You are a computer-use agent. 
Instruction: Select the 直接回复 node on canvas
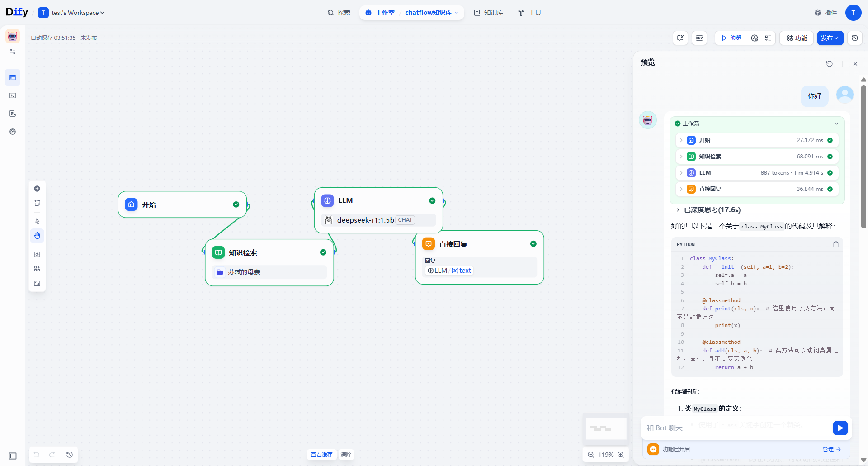pyautogui.click(x=480, y=257)
